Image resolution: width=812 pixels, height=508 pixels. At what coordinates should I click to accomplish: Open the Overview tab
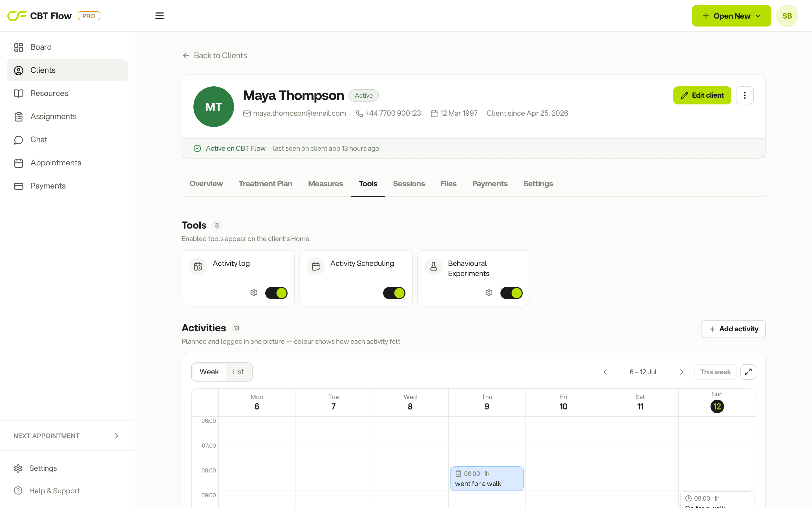pyautogui.click(x=206, y=184)
